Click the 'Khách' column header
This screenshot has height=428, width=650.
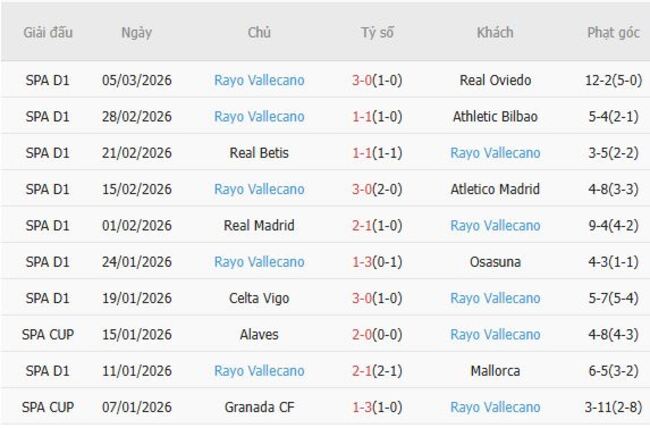coord(495,33)
